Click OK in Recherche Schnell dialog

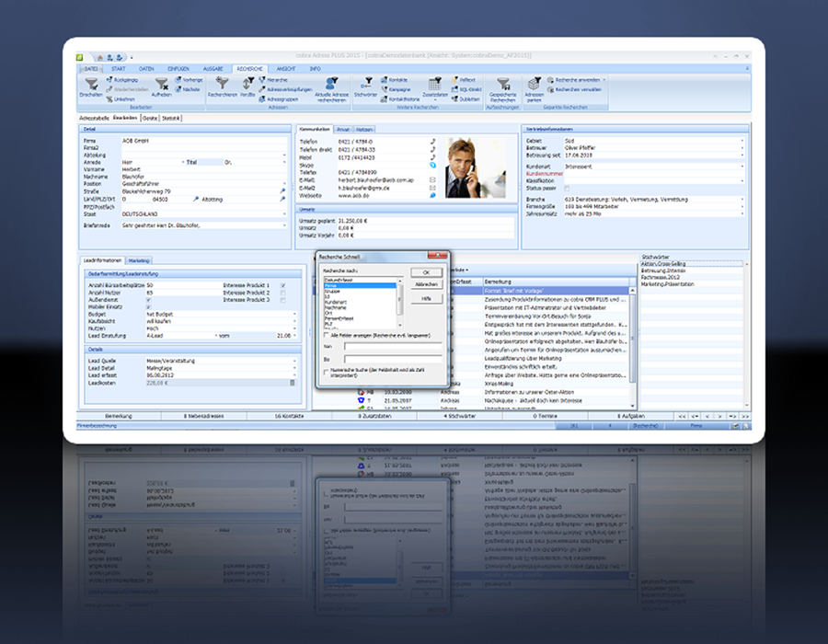426,272
